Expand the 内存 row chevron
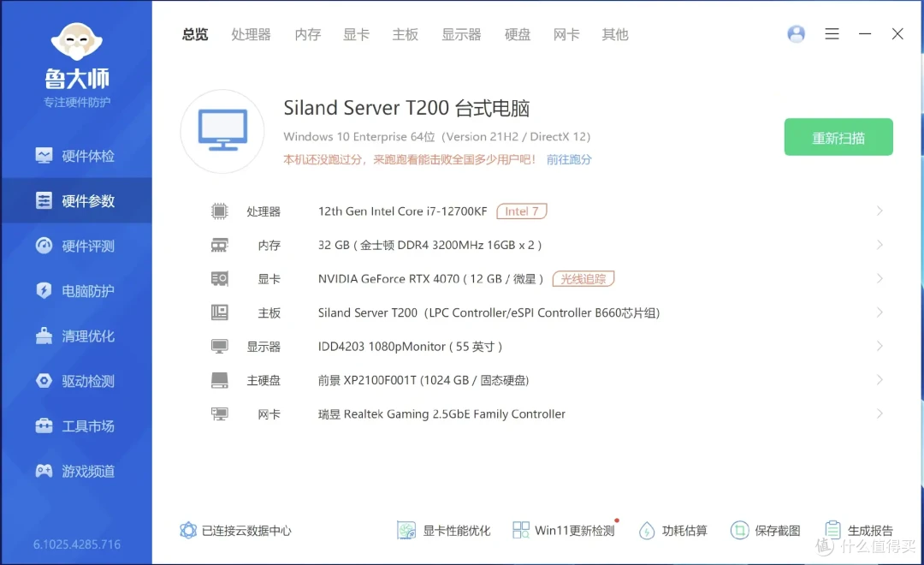Image resolution: width=924 pixels, height=565 pixels. [x=880, y=244]
